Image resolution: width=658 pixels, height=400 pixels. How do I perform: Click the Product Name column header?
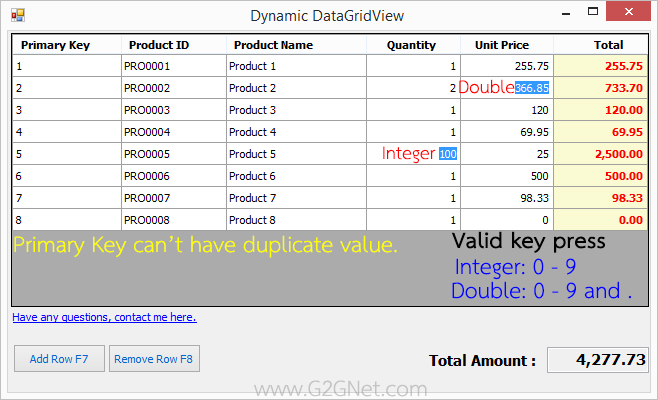point(296,45)
